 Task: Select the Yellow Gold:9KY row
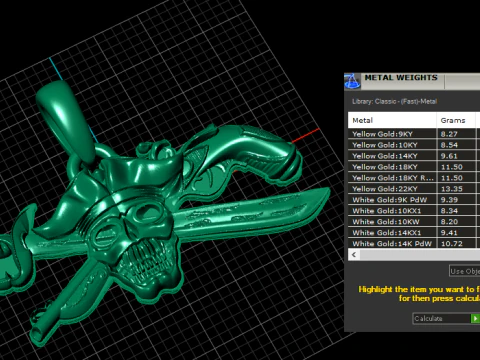(x=414, y=134)
